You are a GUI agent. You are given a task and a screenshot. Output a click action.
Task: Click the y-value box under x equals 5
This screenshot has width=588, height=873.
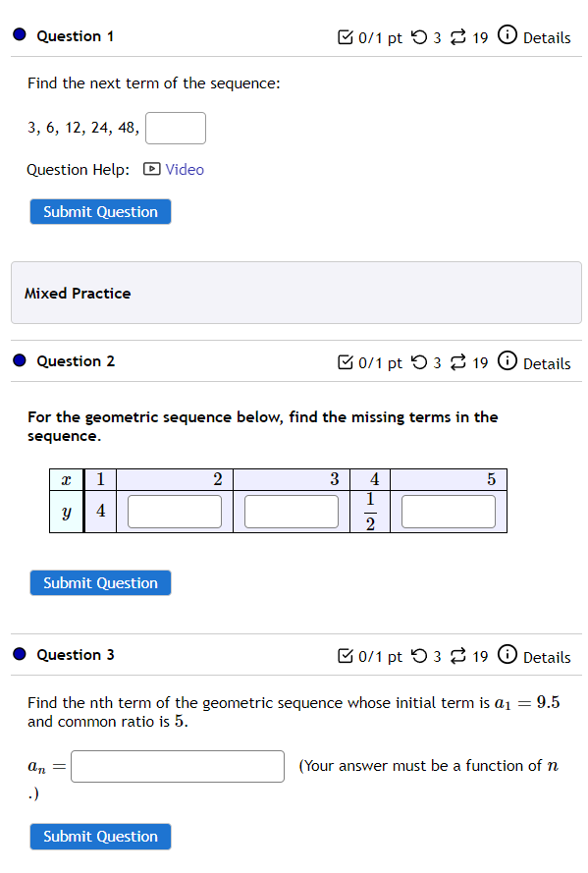point(448,511)
